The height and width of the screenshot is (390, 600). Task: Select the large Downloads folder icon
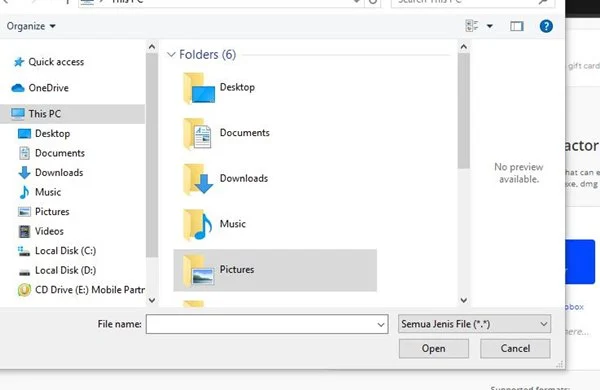(198, 179)
